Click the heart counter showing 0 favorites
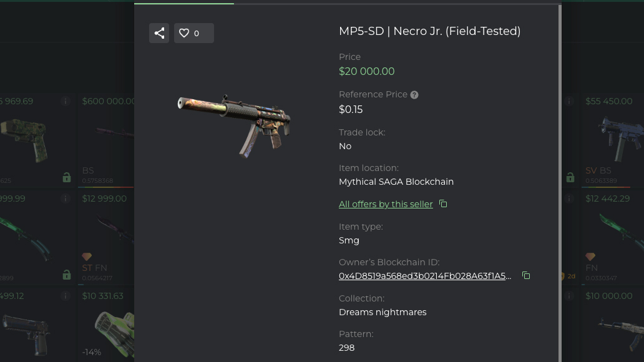 point(196,33)
